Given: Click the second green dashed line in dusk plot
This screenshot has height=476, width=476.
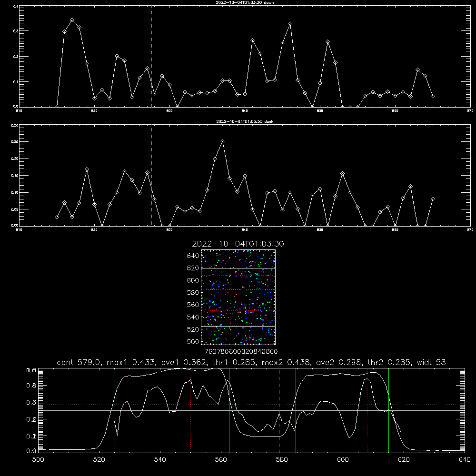Looking at the screenshot, I should (x=263, y=176).
